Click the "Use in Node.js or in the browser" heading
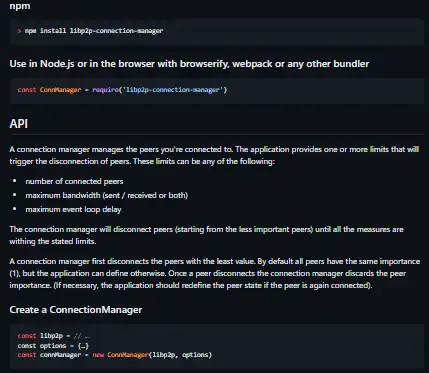The width and height of the screenshot is (429, 373). pos(189,64)
